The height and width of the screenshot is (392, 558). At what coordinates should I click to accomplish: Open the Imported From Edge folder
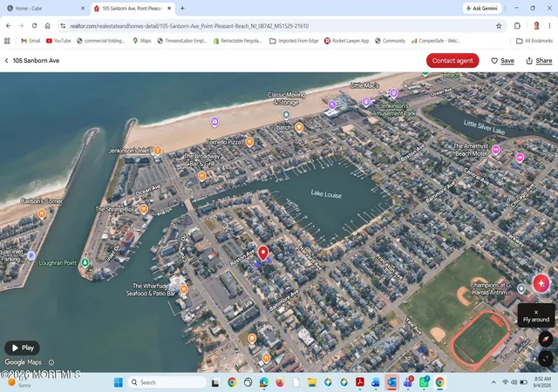[x=294, y=41]
